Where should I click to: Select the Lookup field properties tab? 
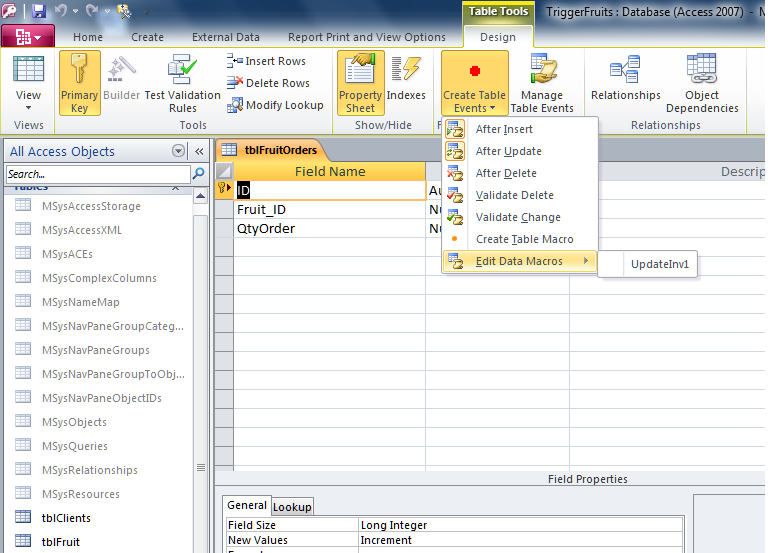click(x=292, y=507)
